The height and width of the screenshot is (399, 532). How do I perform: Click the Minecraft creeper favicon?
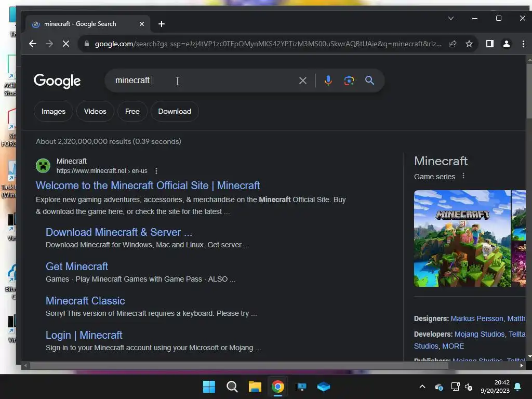point(43,166)
